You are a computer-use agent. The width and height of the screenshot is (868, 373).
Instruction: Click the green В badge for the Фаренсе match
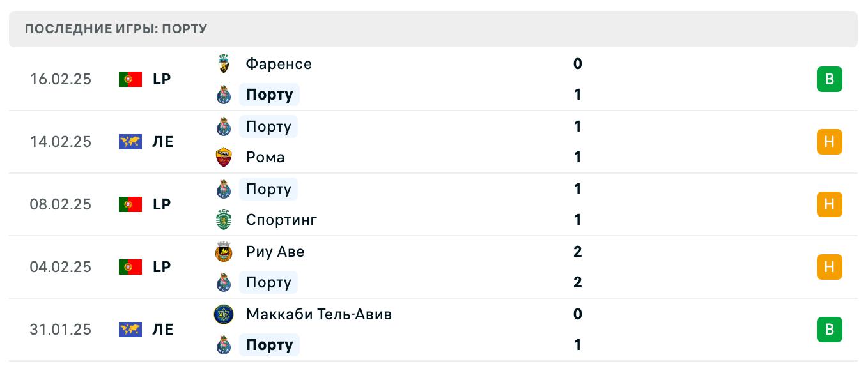830,79
